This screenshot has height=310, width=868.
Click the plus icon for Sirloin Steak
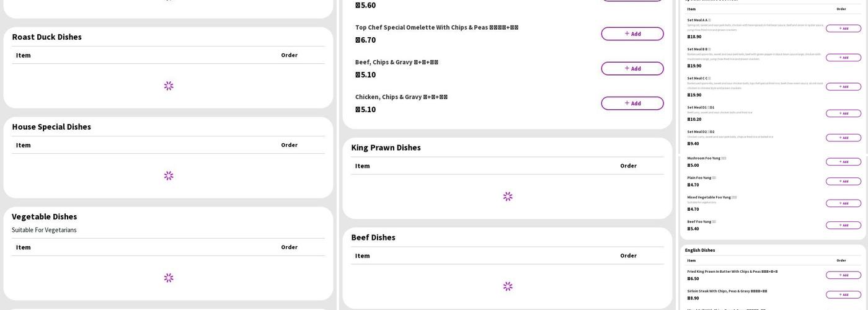tap(840, 294)
